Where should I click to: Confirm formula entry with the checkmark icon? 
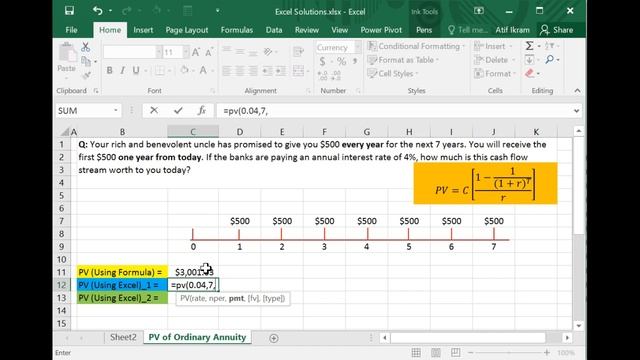178,110
